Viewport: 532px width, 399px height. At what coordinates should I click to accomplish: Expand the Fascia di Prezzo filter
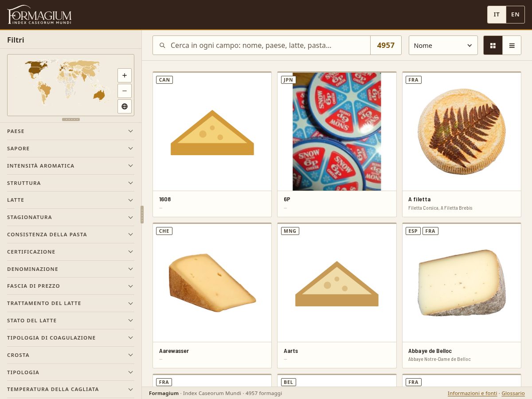pos(70,286)
